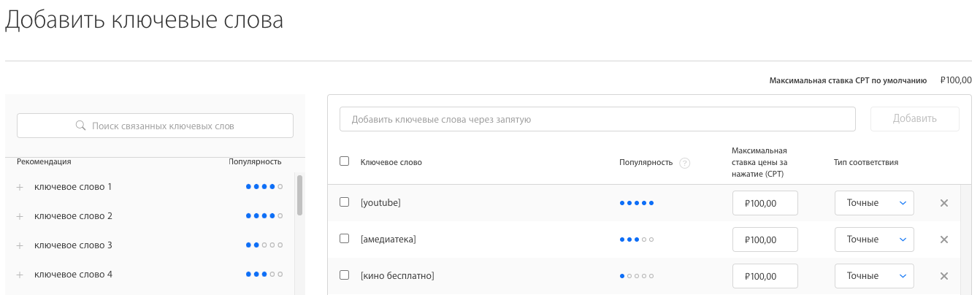Remove the [youtube] keyword row
This screenshot has height=295, width=980.
943,203
